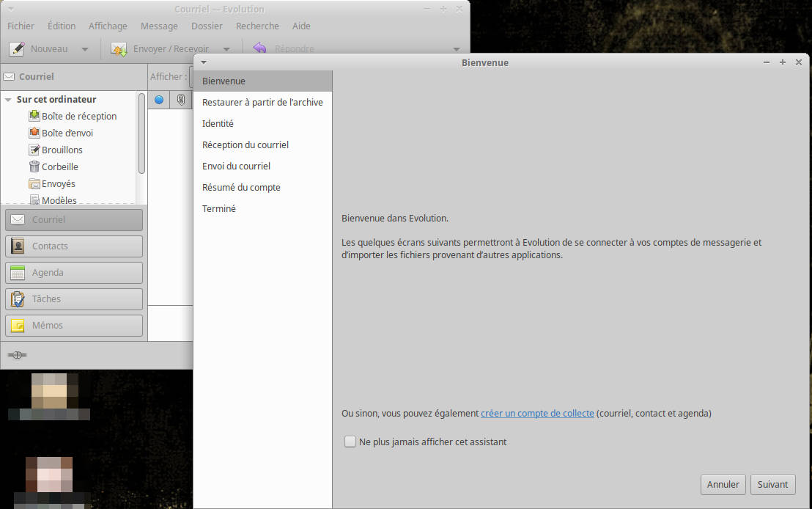The height and width of the screenshot is (509, 812).
Task: Click the attachment paperclip column header
Action: point(181,100)
